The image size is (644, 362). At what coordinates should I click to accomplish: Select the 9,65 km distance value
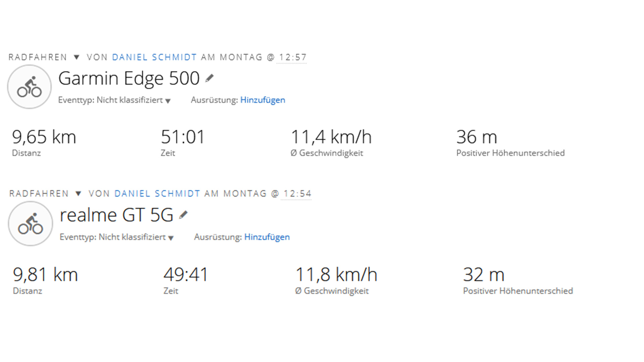point(44,137)
